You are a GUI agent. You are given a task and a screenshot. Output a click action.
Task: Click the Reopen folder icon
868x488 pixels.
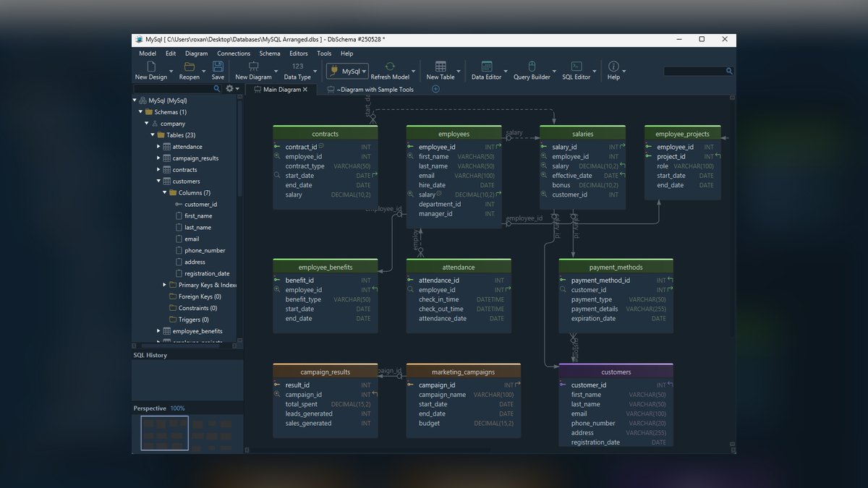[190, 67]
